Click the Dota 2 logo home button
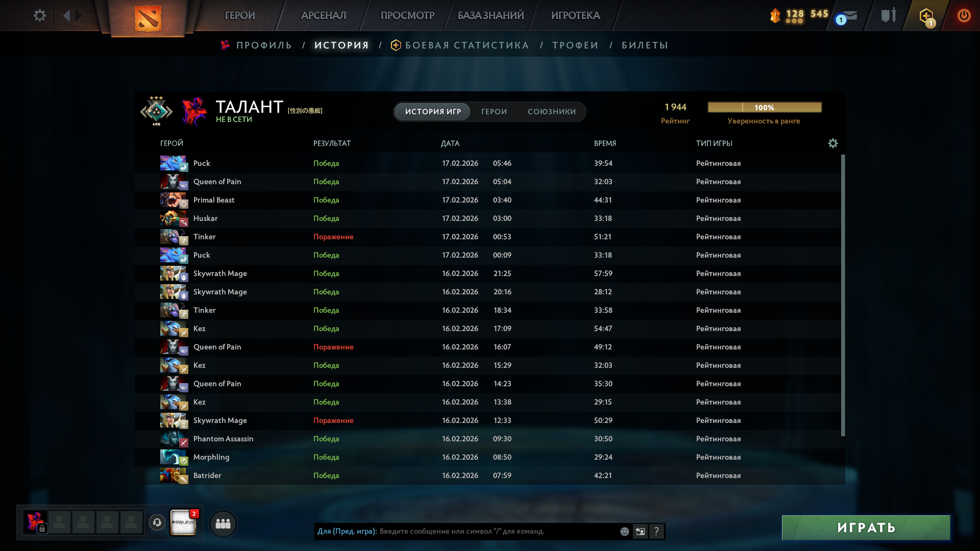Viewport: 980px width, 551px height. 148,18
